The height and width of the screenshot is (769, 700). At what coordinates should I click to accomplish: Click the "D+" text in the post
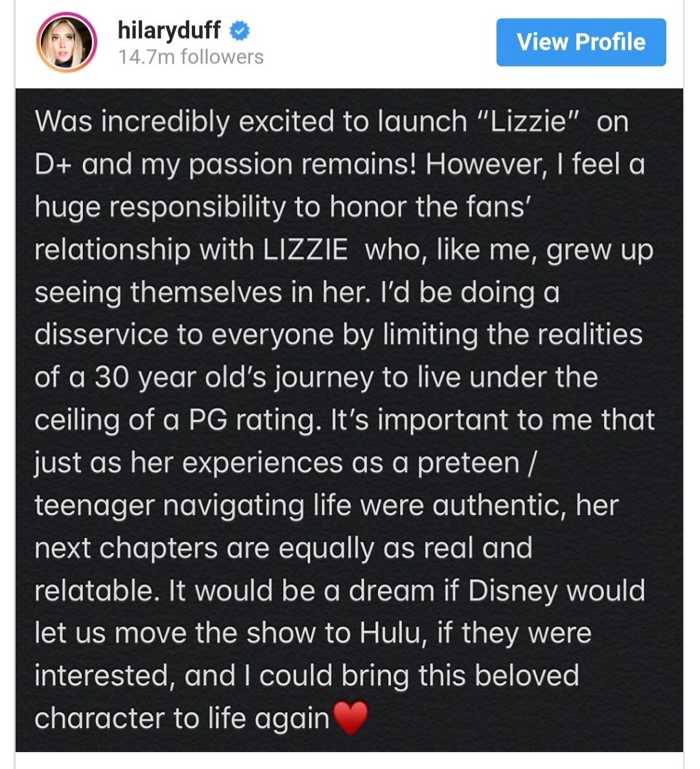click(x=53, y=164)
